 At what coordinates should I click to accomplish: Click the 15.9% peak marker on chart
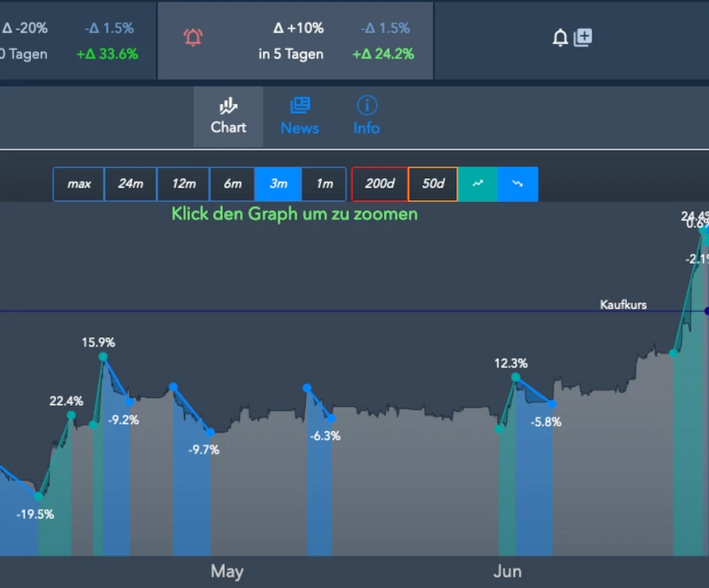(x=103, y=357)
